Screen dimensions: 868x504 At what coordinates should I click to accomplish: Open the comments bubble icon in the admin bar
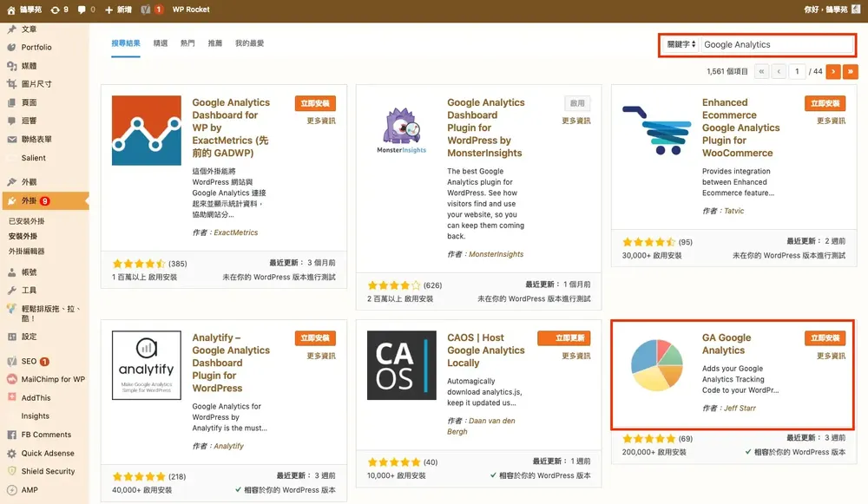click(x=82, y=10)
